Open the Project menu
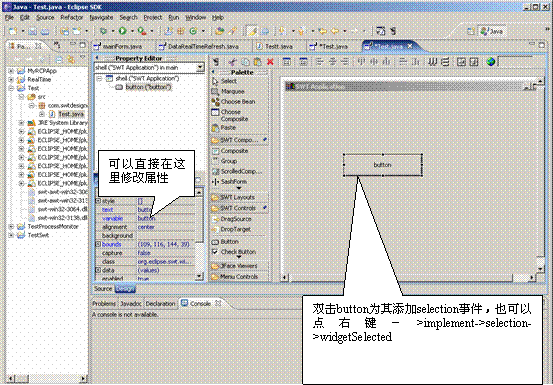The image size is (553, 385). pyautogui.click(x=153, y=18)
